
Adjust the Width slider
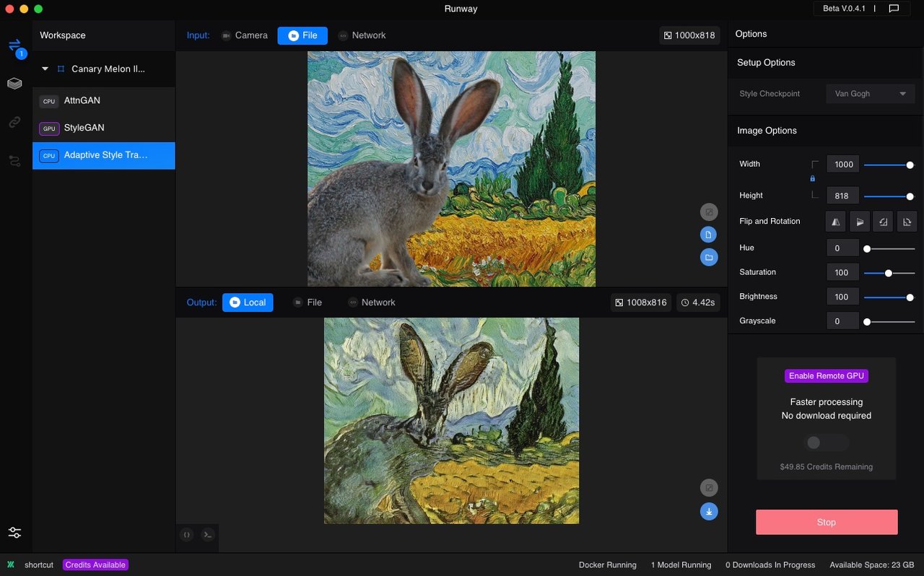[889, 165]
